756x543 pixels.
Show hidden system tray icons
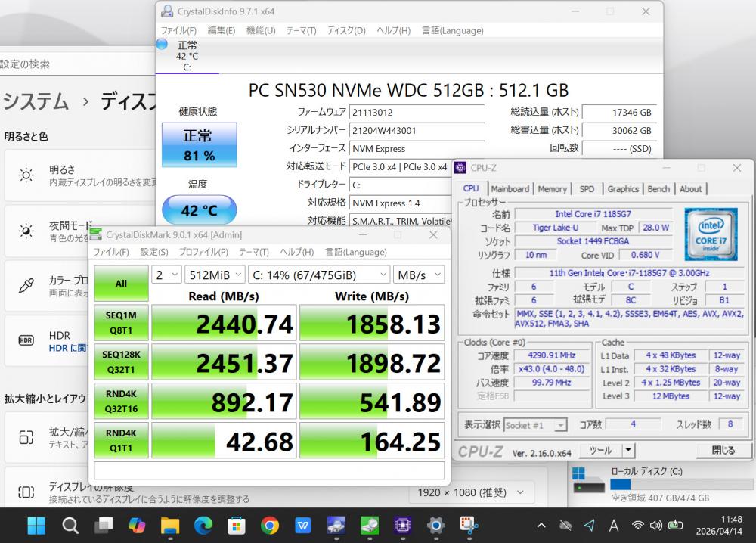coord(541,525)
